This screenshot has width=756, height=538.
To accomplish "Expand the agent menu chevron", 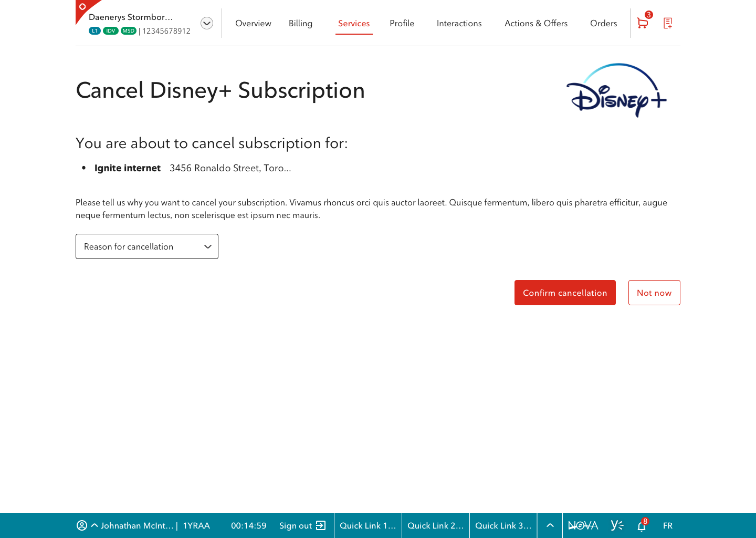I will pyautogui.click(x=94, y=525).
